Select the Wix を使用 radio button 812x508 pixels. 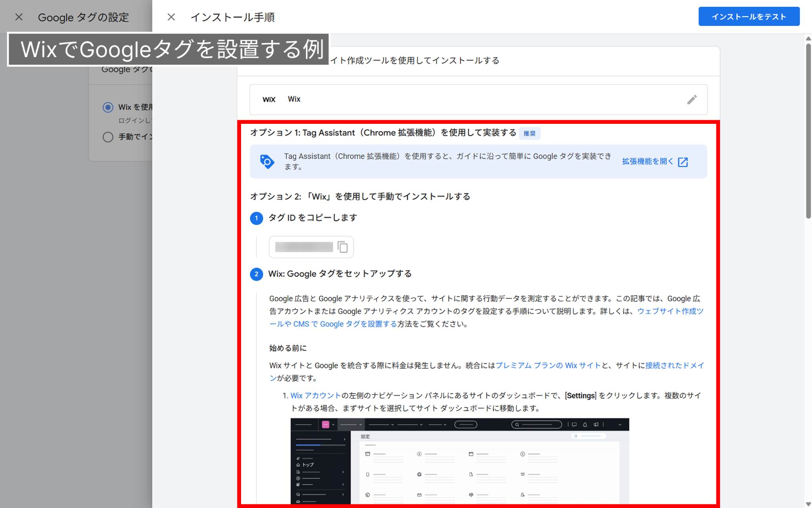tap(108, 107)
